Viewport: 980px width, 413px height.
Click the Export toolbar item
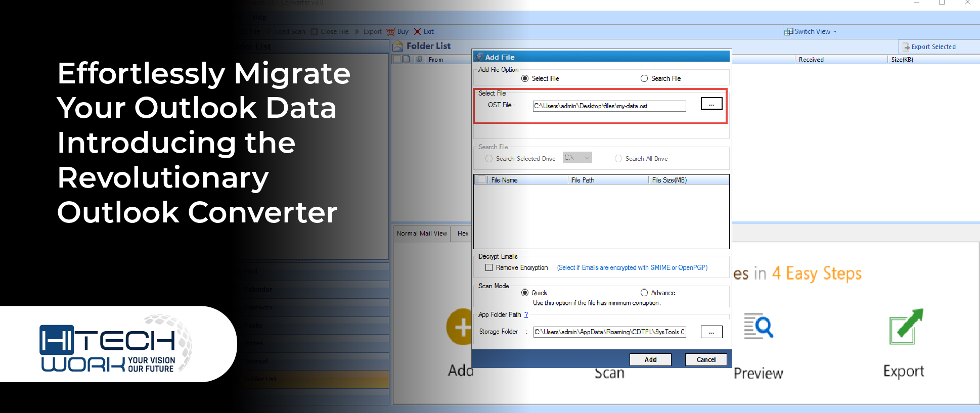pos(369,31)
